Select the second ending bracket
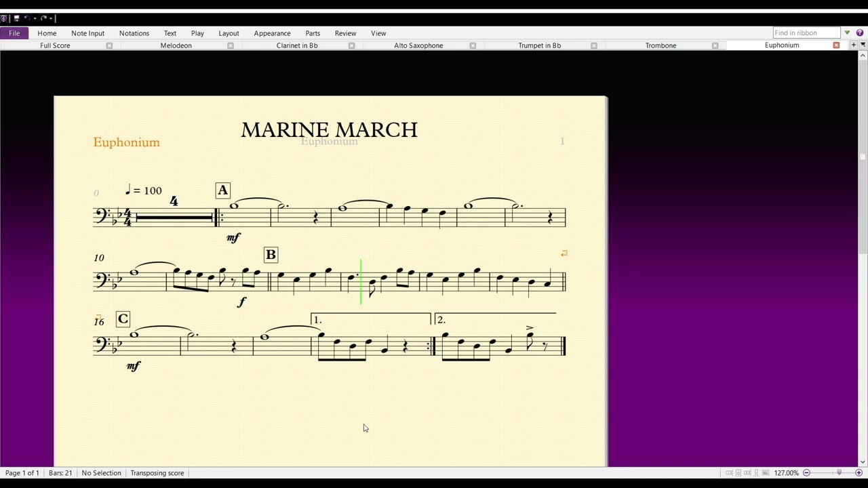 495,319
